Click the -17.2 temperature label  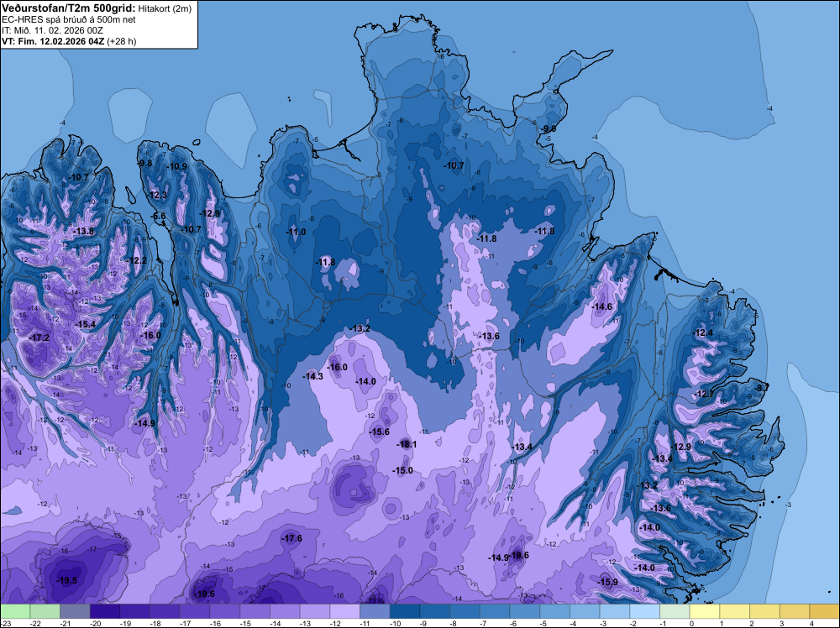pos(39,338)
